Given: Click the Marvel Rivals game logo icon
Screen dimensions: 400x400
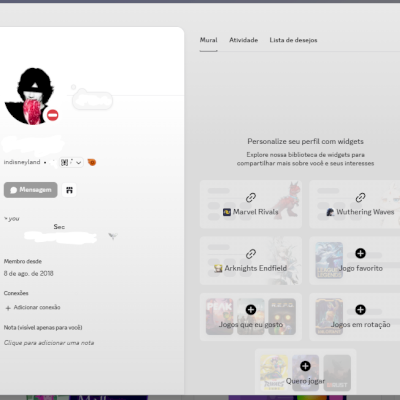Looking at the screenshot, I should [227, 212].
